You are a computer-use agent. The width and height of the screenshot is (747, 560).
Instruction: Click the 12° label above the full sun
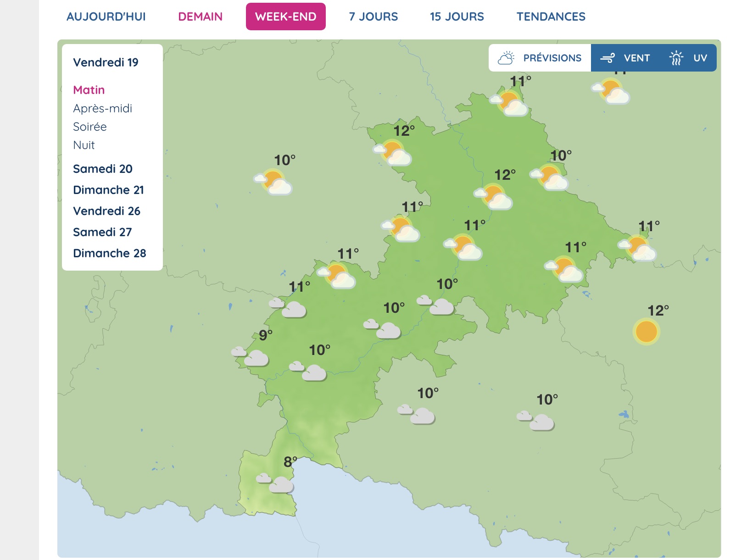tap(658, 310)
